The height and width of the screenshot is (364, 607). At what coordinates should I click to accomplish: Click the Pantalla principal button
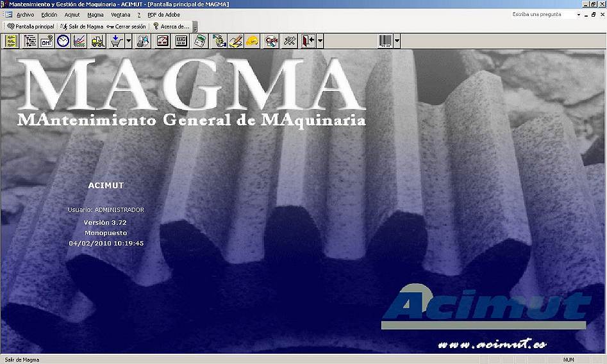coord(31,26)
